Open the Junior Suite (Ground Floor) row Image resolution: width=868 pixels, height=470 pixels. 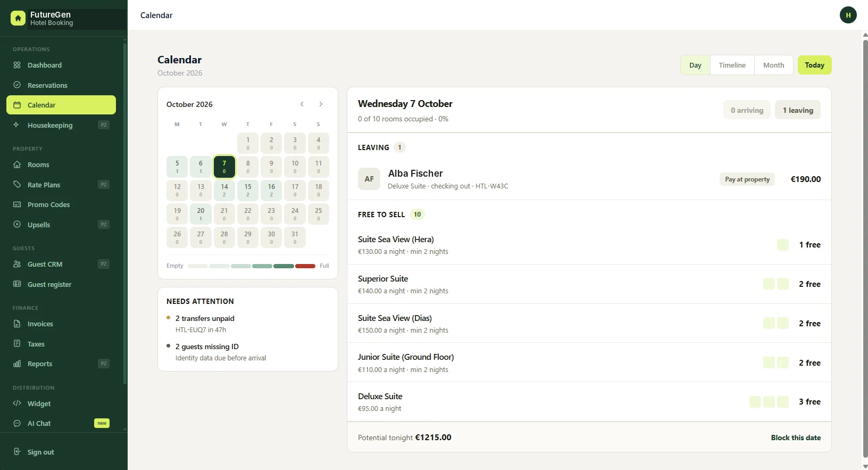pos(589,362)
